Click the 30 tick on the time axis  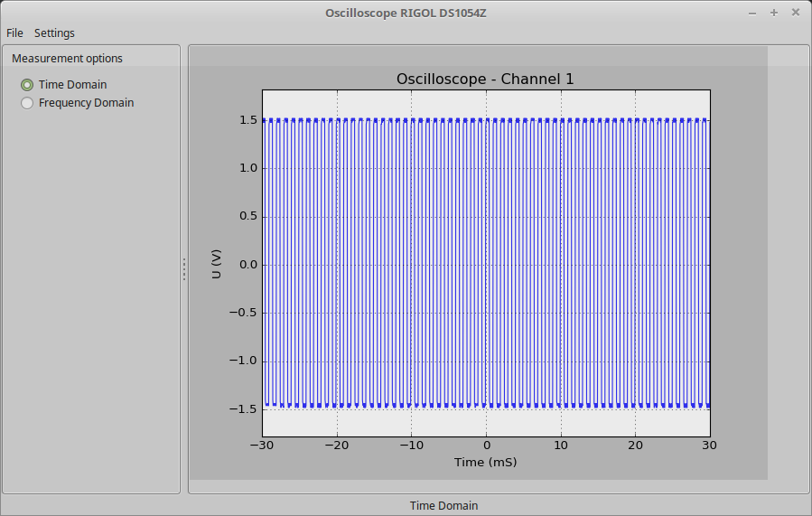(710, 446)
